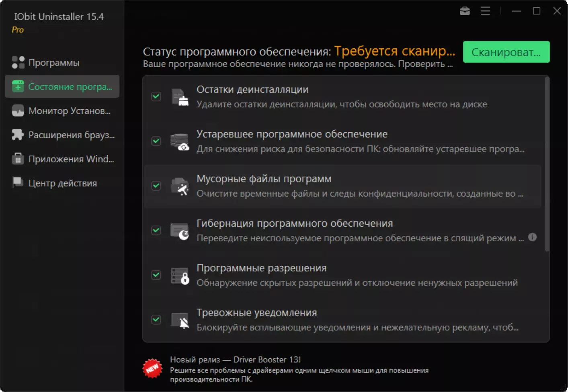Image resolution: width=568 pixels, height=392 pixels.
Task: Open the hamburger options menu
Action: pos(485,11)
